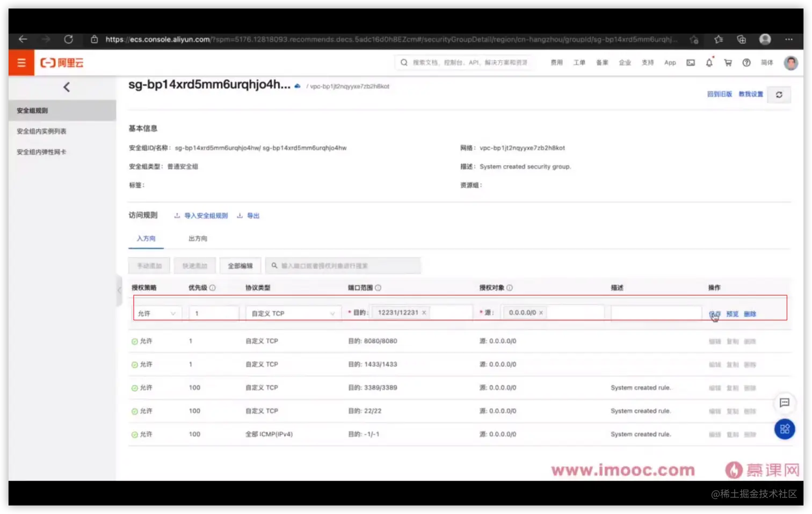Open the 自定义 TCP protocol type dropdown
This screenshot has width=812, height=514.
coord(293,313)
